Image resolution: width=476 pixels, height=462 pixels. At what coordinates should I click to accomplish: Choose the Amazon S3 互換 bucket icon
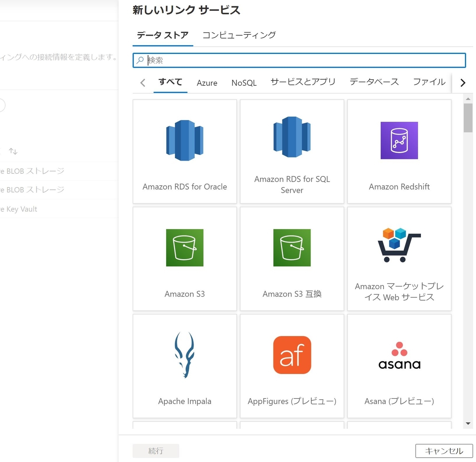[x=292, y=247]
